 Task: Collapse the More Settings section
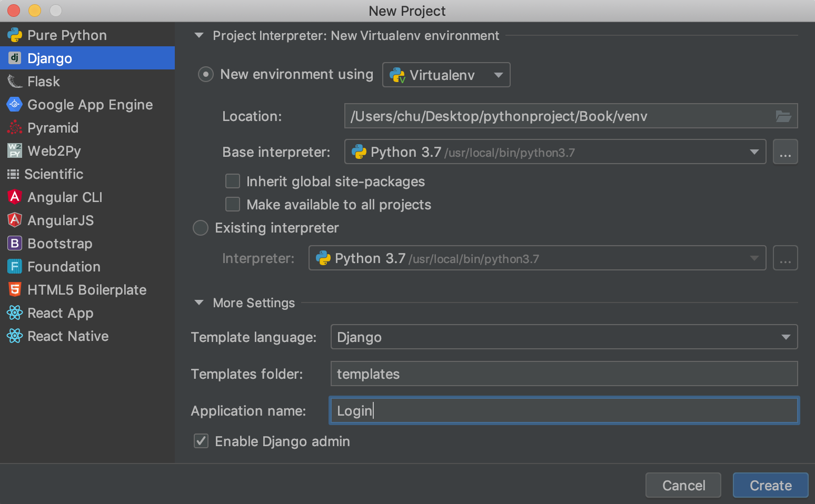click(199, 303)
